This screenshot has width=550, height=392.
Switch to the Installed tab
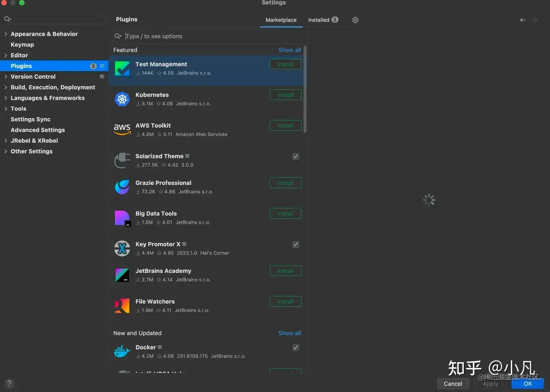pos(323,20)
